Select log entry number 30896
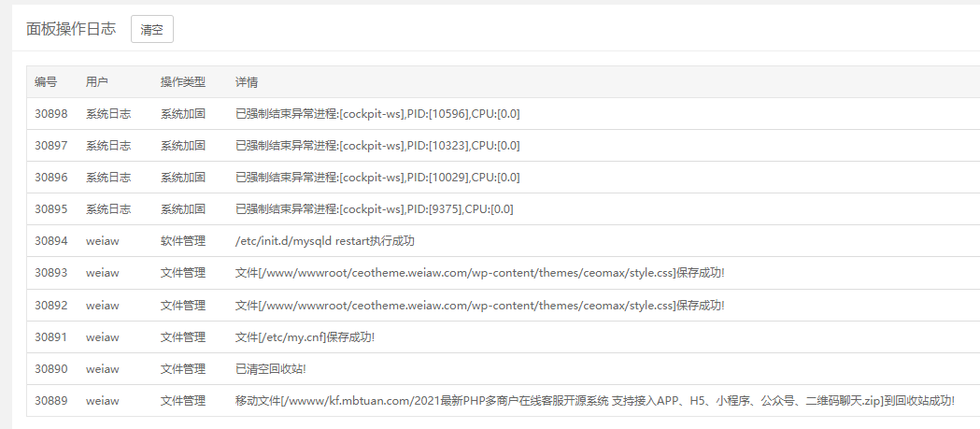 50,177
